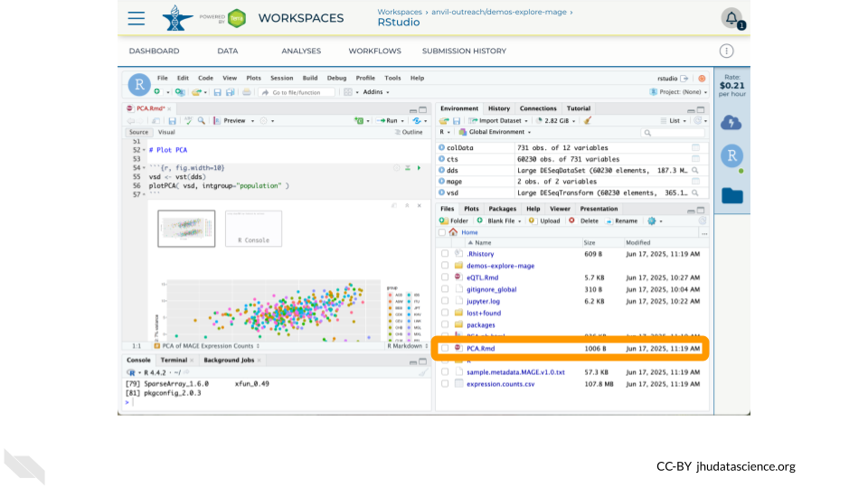Screen dimensions: 868x488
Task: Click the Create Project icon
Action: pos(180,92)
